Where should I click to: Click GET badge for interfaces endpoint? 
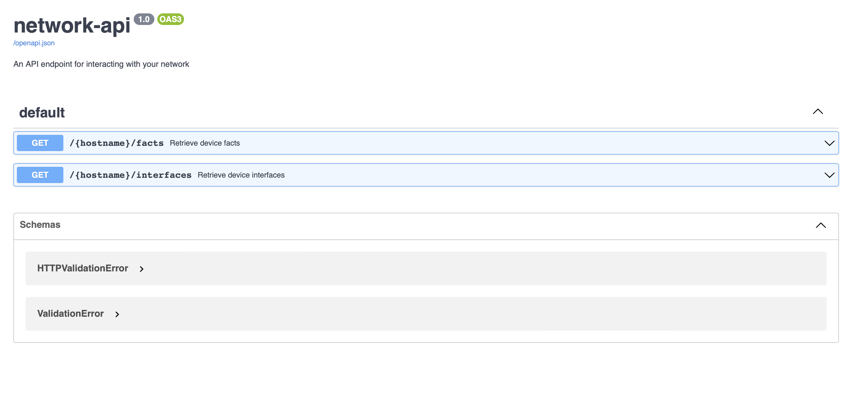click(x=40, y=175)
